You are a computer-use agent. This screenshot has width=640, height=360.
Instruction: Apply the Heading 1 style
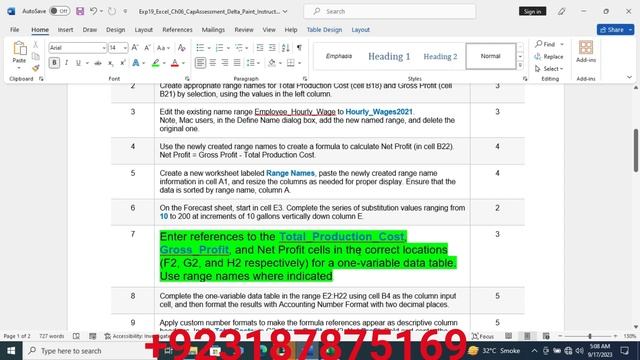(x=389, y=56)
